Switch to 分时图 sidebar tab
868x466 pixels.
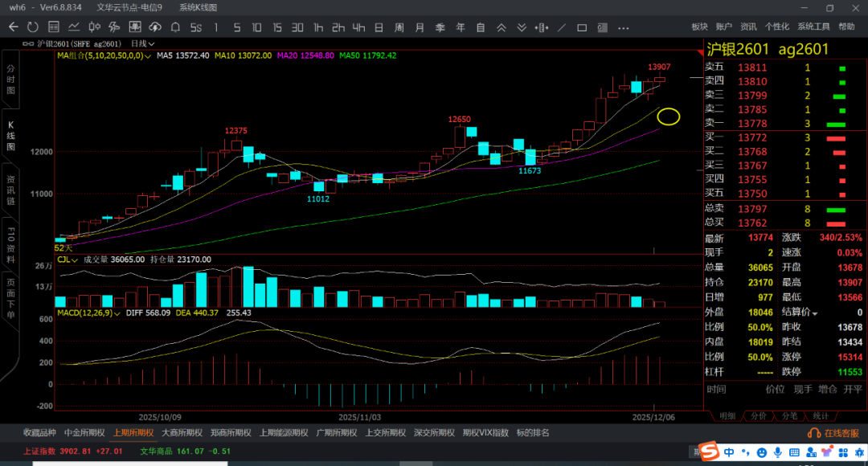point(10,80)
